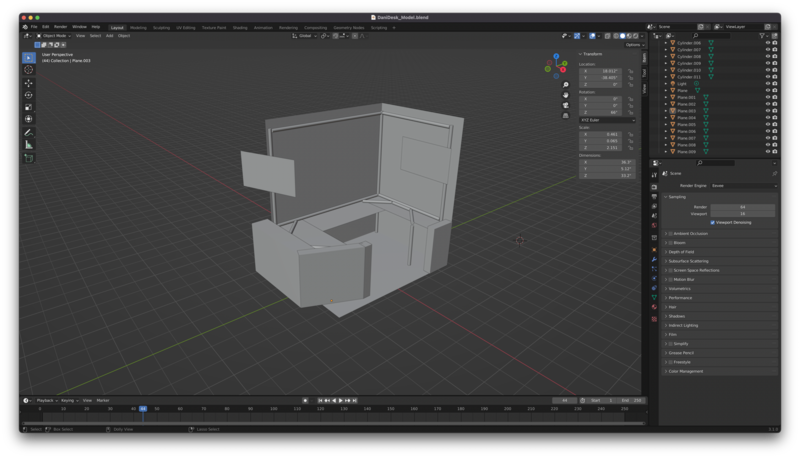Enable the Bloom checkbox

(x=672, y=243)
